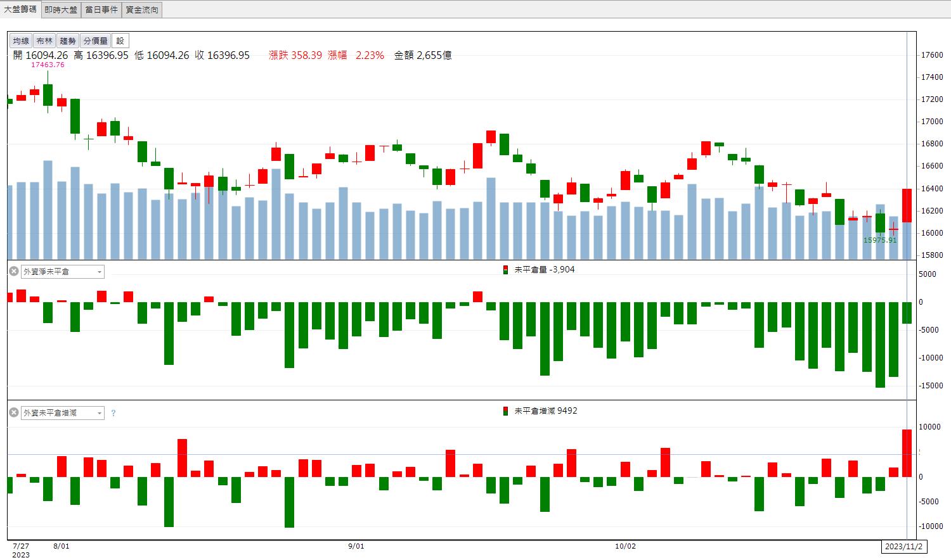
Task: Enable the 分價量 volume-by-price overlay
Action: pos(95,41)
